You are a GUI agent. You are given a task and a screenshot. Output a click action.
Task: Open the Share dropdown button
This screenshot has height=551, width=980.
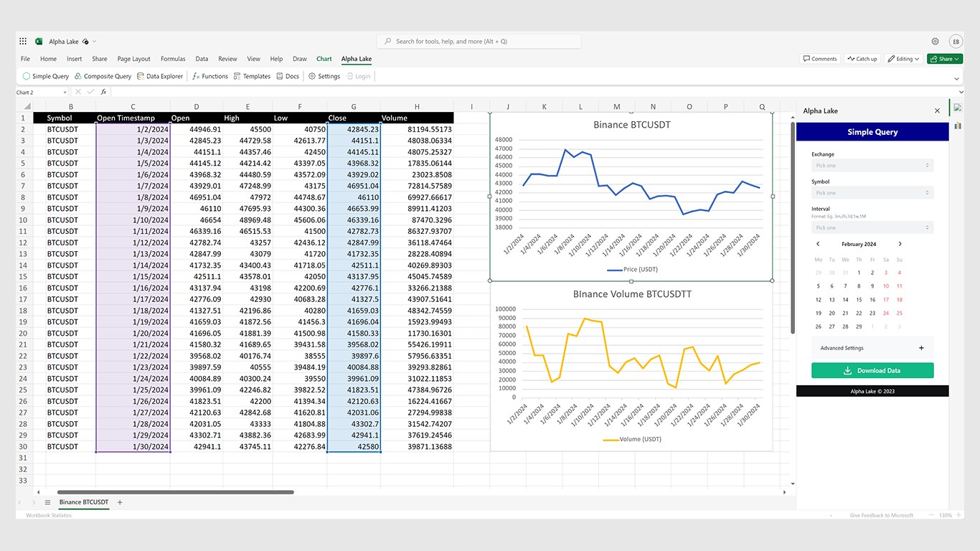tap(945, 59)
